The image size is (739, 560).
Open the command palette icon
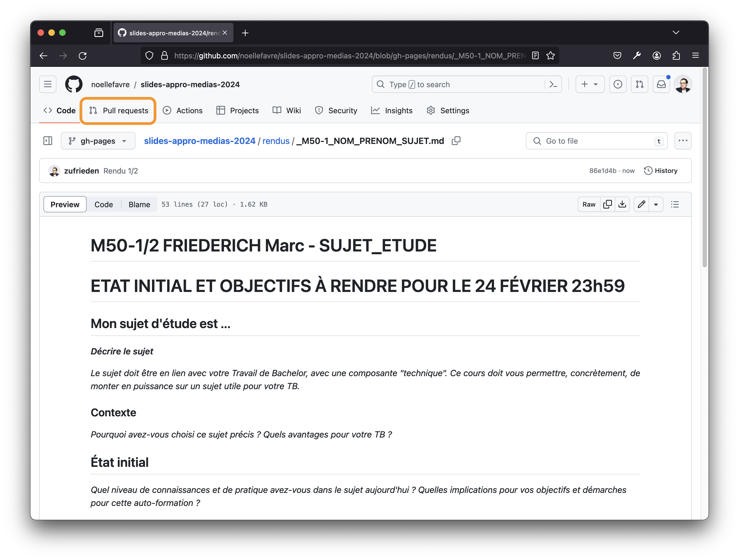[553, 84]
